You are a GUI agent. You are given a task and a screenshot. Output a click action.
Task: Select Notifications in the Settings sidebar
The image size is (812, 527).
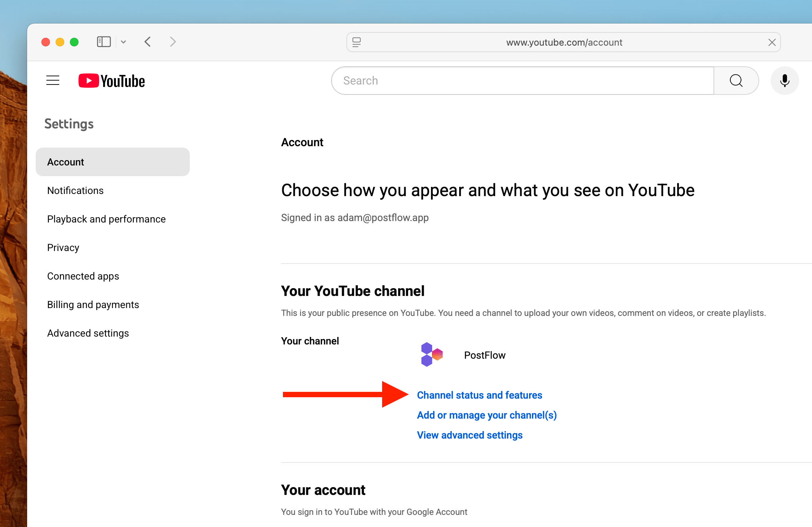point(75,190)
